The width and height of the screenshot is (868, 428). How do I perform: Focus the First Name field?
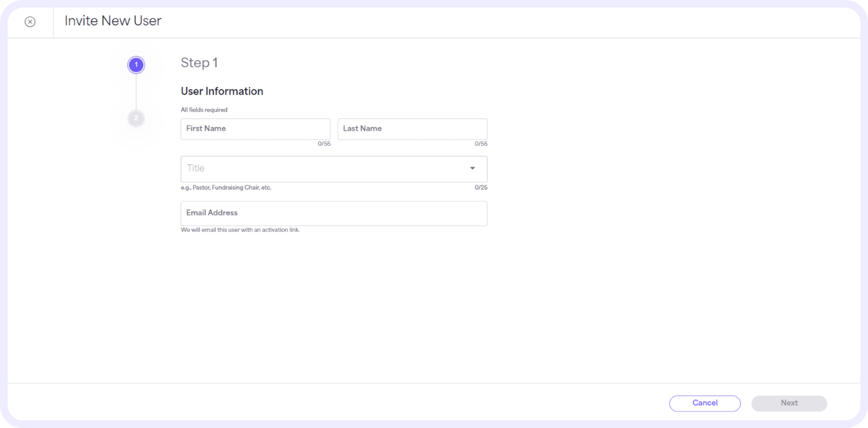(x=255, y=129)
